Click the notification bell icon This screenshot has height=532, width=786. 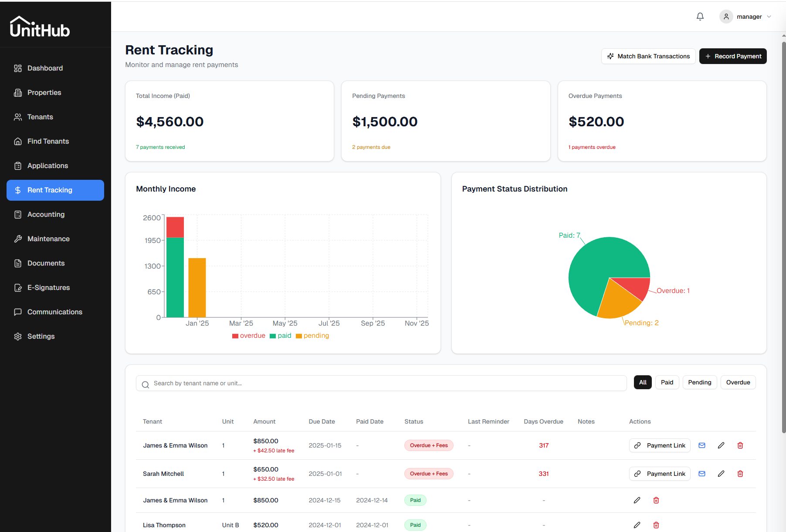click(700, 17)
